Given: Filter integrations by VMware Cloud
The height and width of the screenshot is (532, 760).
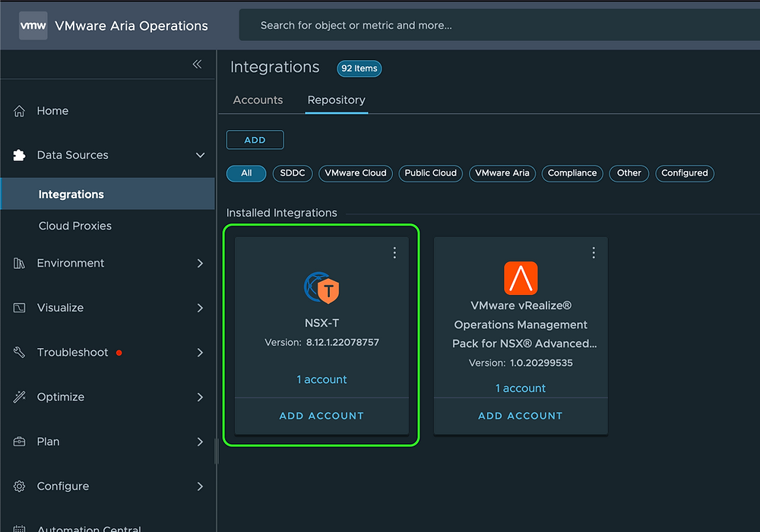Looking at the screenshot, I should [x=355, y=173].
